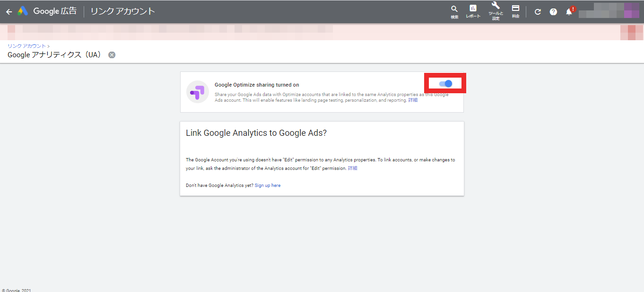Open 詳細 link after Edit permission text

pyautogui.click(x=353, y=168)
